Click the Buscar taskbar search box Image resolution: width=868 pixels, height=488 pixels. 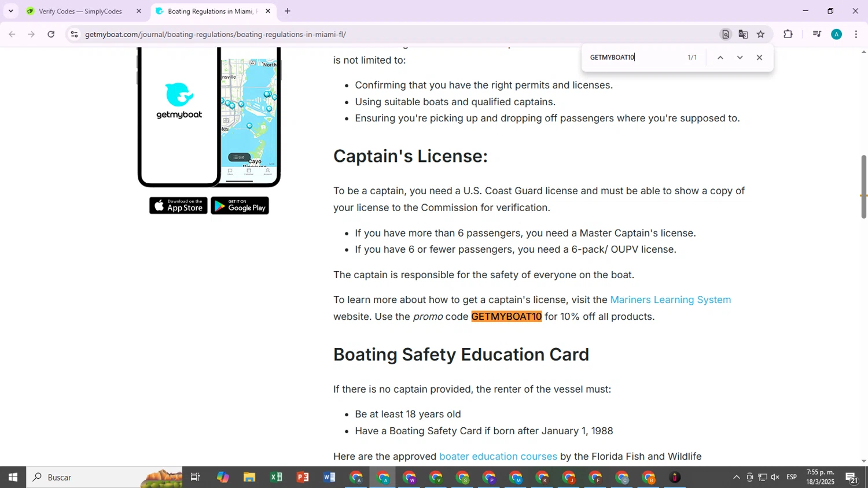point(104,478)
